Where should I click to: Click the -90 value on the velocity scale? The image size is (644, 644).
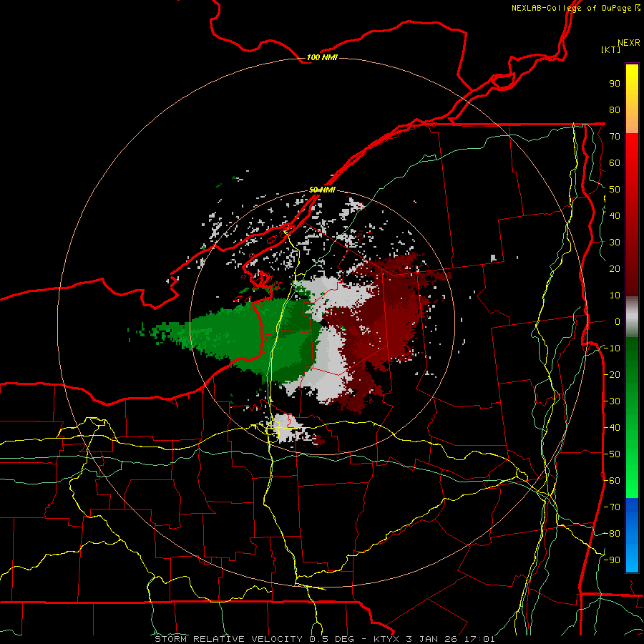coord(612,560)
